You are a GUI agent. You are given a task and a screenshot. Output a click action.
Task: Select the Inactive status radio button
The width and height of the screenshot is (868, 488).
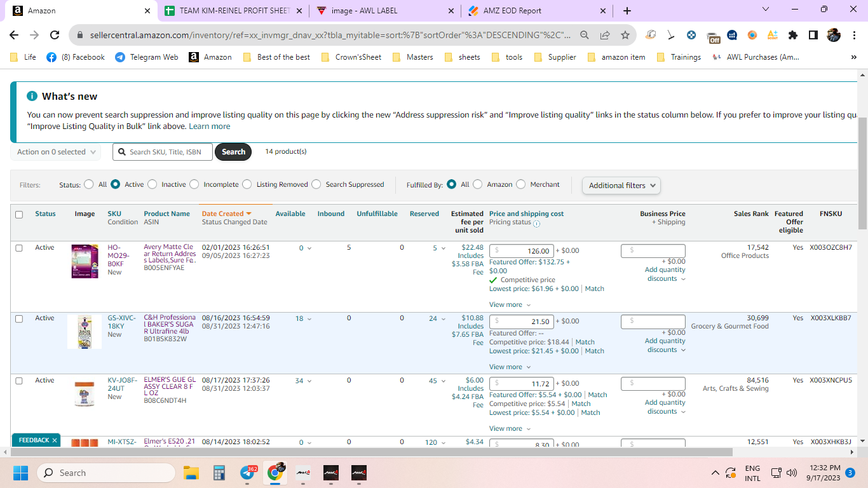click(152, 184)
